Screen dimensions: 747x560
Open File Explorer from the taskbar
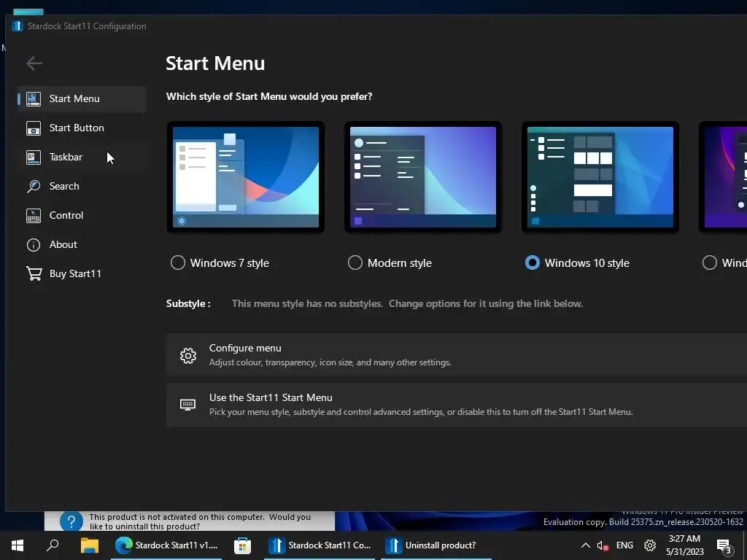tap(89, 545)
